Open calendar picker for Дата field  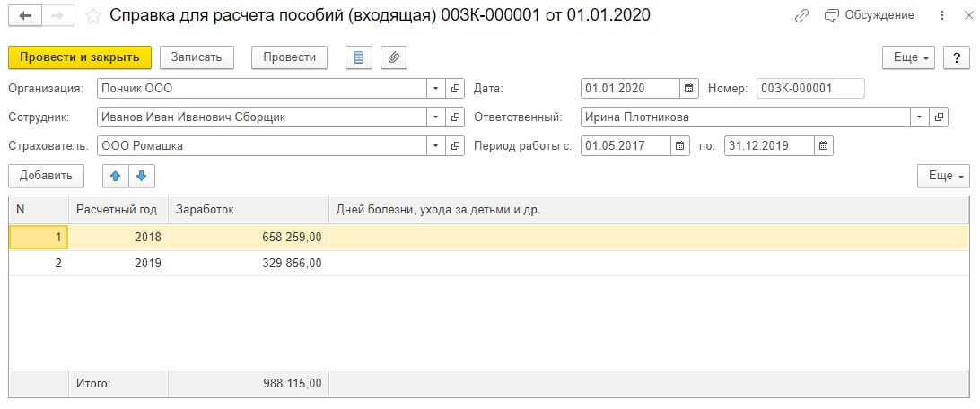tap(688, 89)
